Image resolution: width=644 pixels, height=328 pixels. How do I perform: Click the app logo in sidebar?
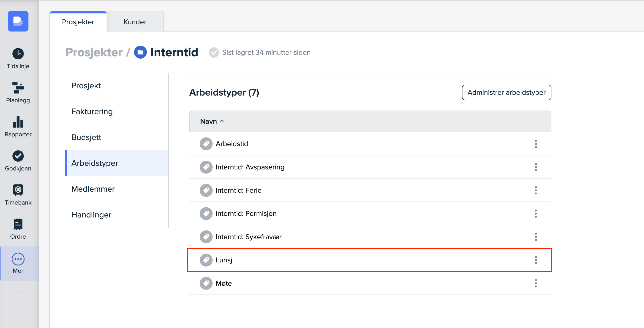tap(18, 21)
